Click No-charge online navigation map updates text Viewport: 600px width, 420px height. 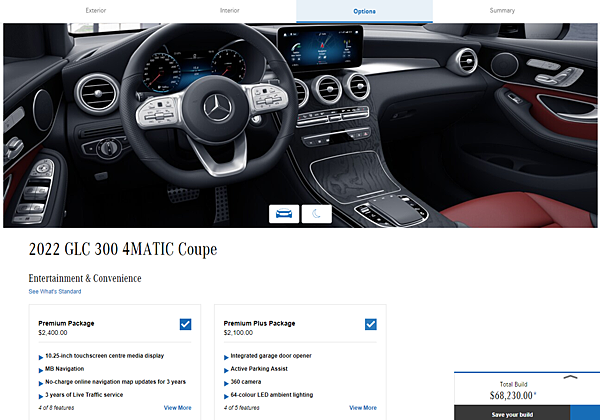pyautogui.click(x=115, y=382)
